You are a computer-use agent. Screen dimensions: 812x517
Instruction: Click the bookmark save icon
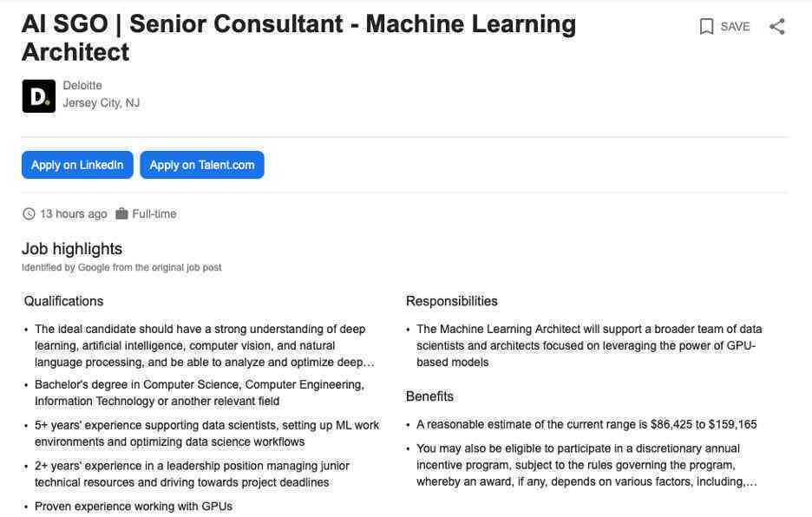point(706,26)
